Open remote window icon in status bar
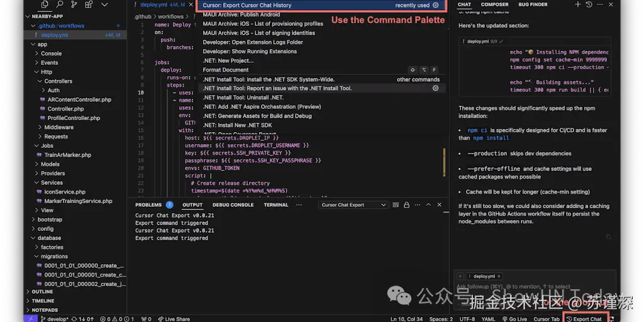Viewport: 644px width, 322px height. tap(31, 319)
